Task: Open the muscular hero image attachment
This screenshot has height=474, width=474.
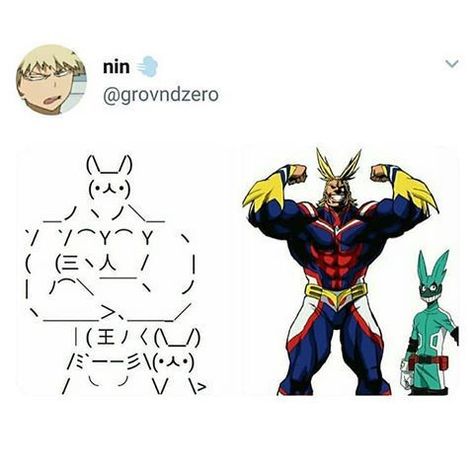Action: (351, 270)
